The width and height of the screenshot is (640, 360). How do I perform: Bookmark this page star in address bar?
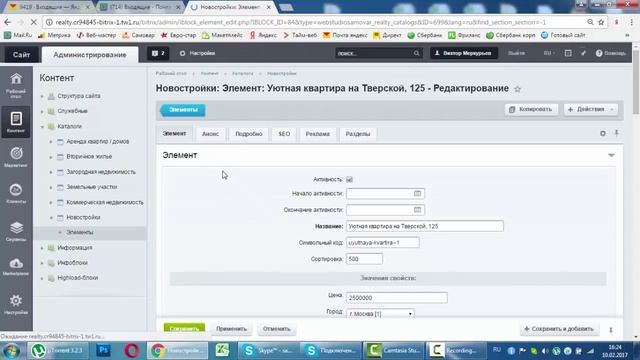click(x=601, y=22)
